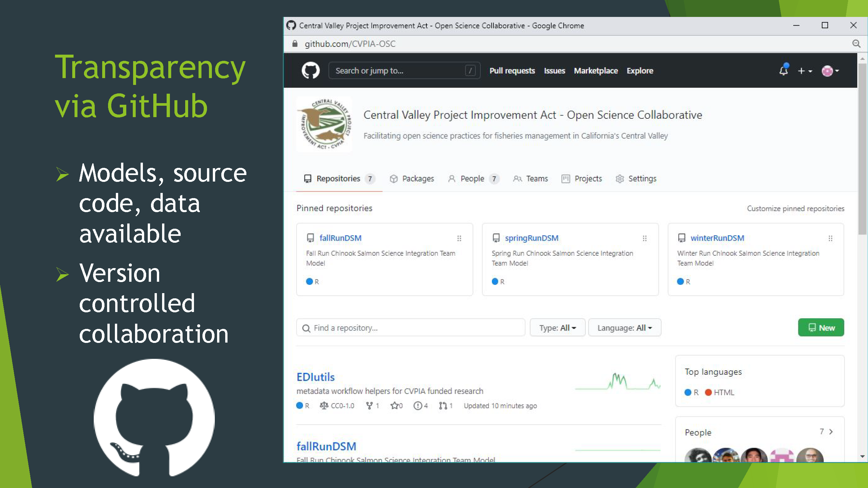Image resolution: width=868 pixels, height=488 pixels.
Task: Open the EDIutils repository
Action: point(315,377)
